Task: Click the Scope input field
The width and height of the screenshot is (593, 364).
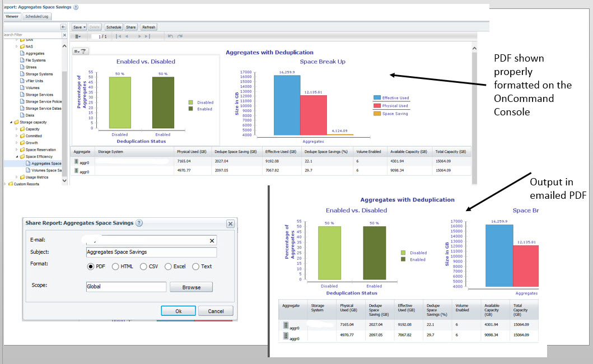Action: [x=126, y=287]
